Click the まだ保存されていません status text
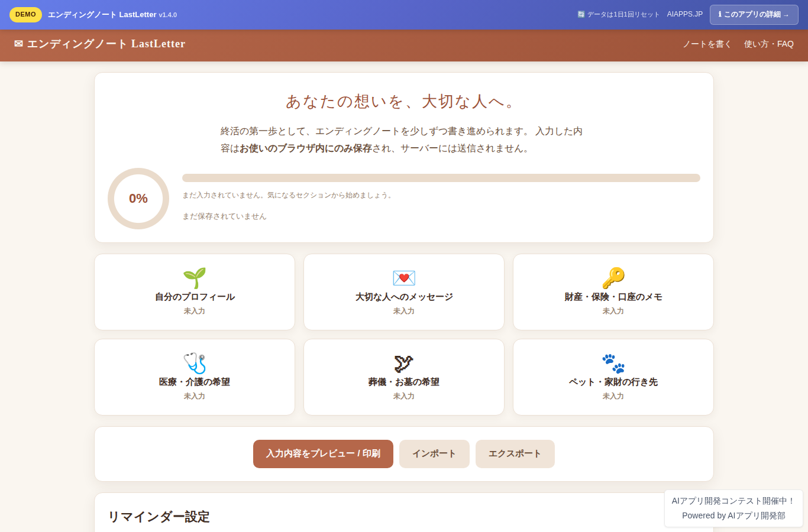The width and height of the screenshot is (808, 532). [x=224, y=216]
